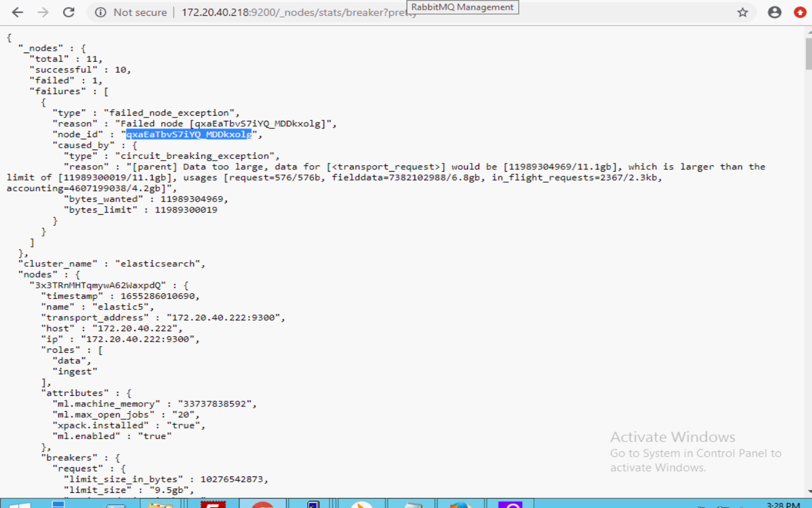Open the Chrome profile avatar menu
The height and width of the screenshot is (508, 812).
click(775, 12)
